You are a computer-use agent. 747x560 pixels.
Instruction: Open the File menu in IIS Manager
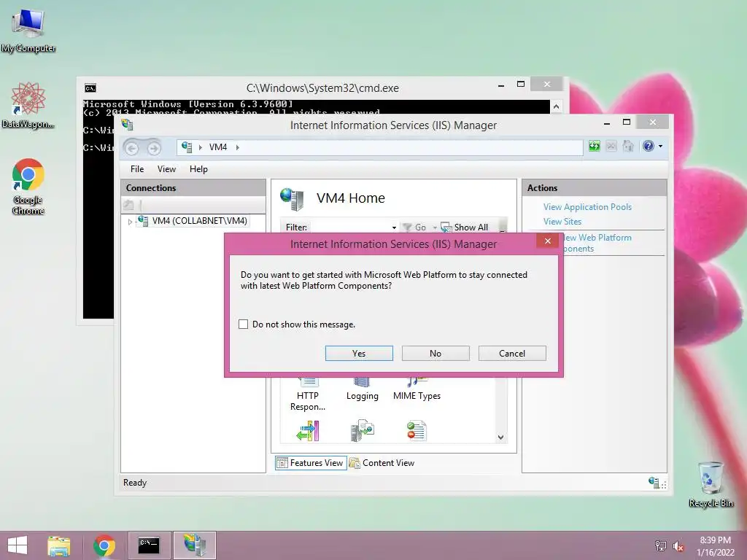pyautogui.click(x=137, y=169)
